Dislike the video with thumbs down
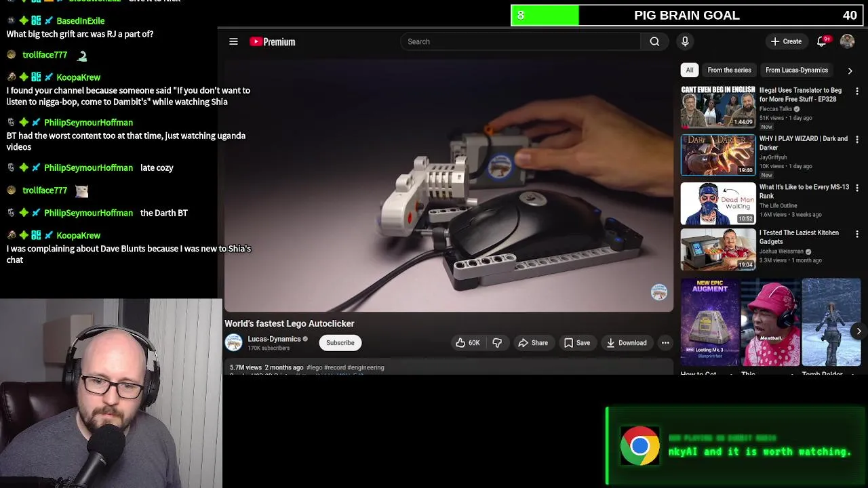This screenshot has width=868, height=488. [x=497, y=343]
